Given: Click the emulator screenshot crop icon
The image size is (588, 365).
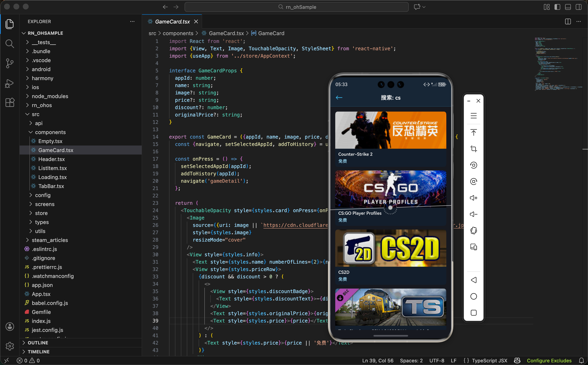Looking at the screenshot, I should pos(473,149).
